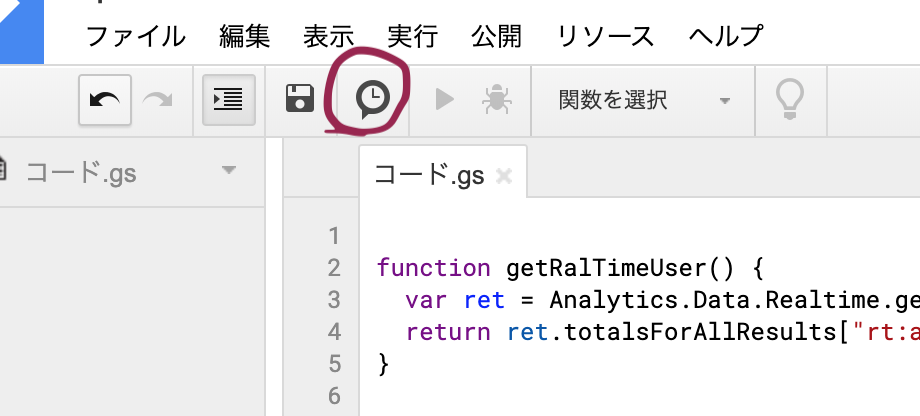Expand the コード.gs sidebar file arrow
920x416 pixels.
point(229,171)
